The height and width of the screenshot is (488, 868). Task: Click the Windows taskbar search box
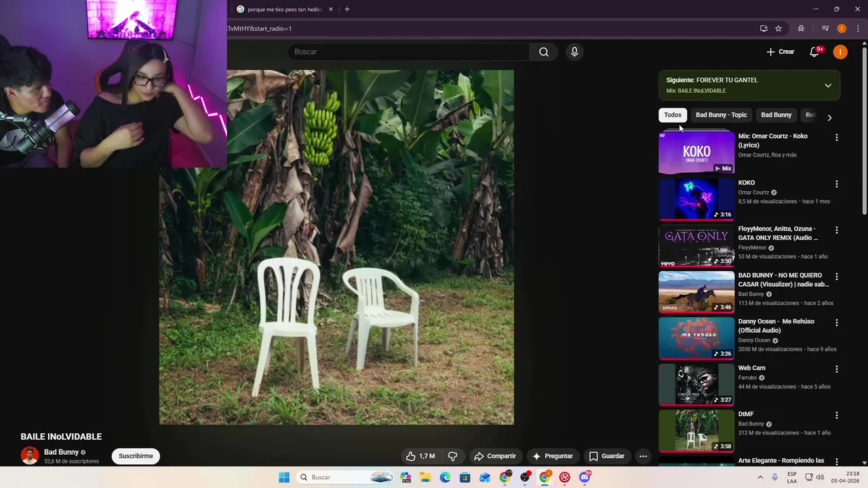346,477
